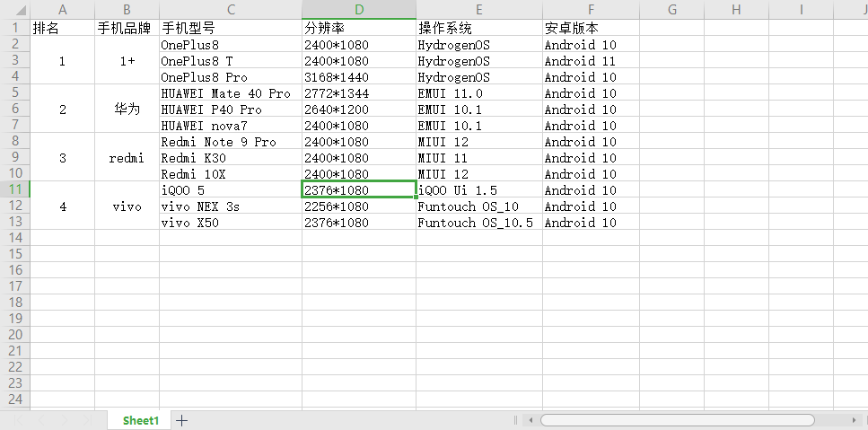Select column E header

(x=479, y=9)
